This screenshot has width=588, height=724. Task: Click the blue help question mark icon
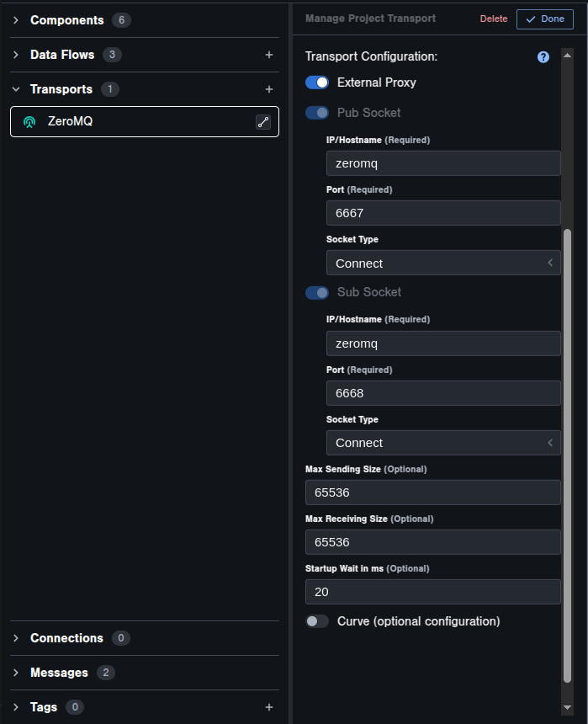pyautogui.click(x=543, y=56)
